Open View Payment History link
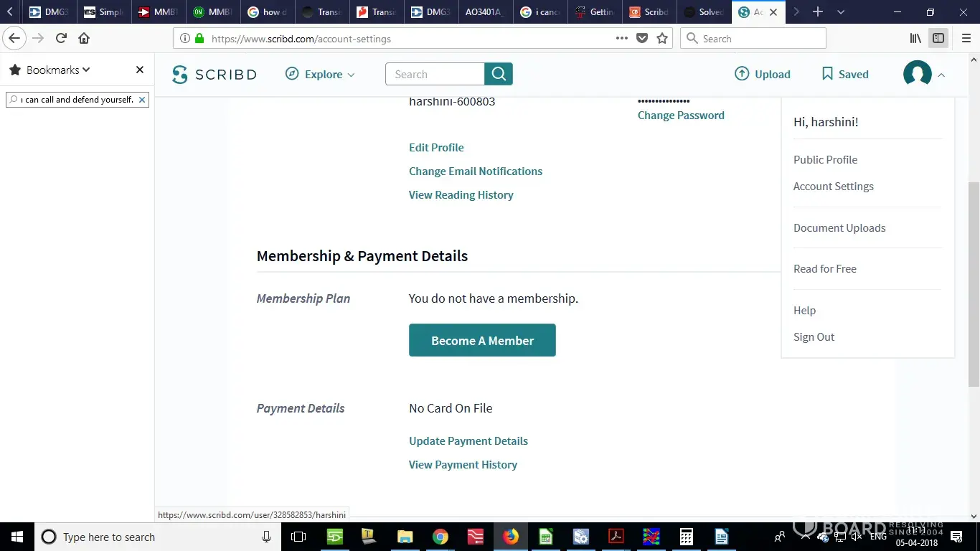The height and width of the screenshot is (551, 980). tap(463, 465)
